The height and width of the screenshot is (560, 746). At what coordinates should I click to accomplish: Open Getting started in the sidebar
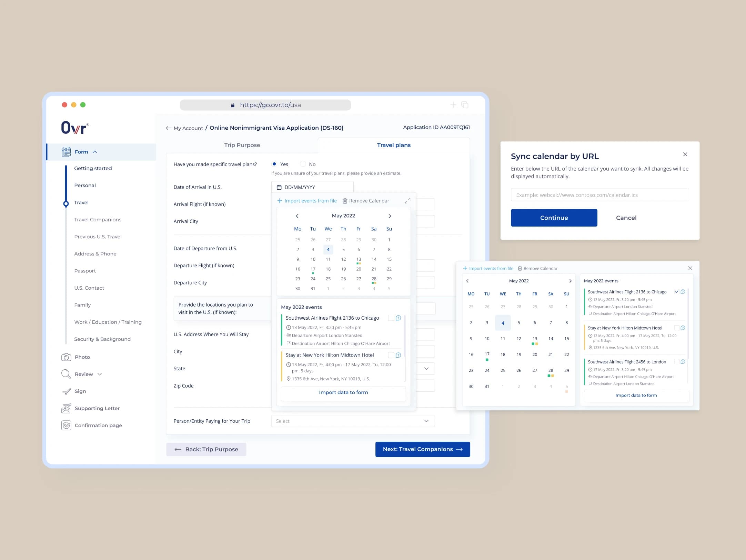[93, 168]
